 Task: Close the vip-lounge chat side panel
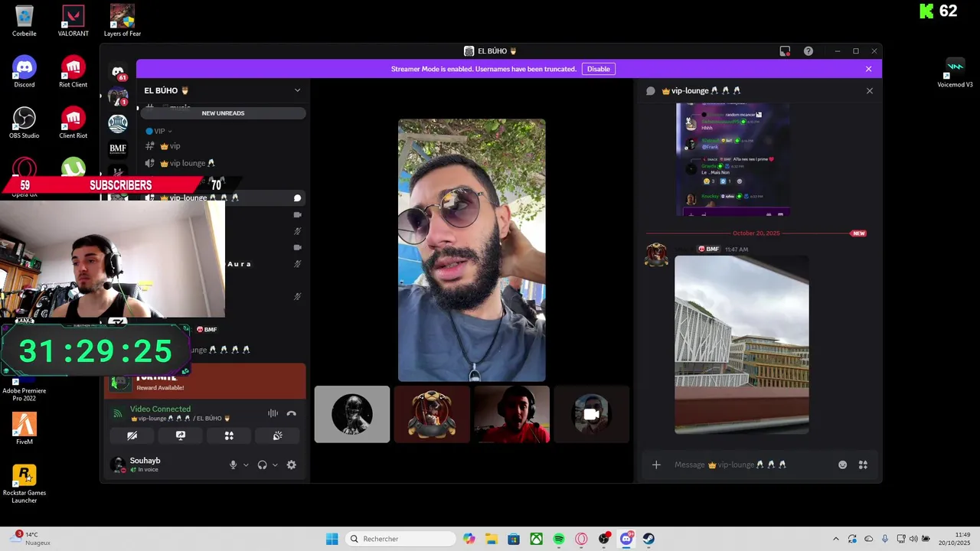click(x=870, y=91)
